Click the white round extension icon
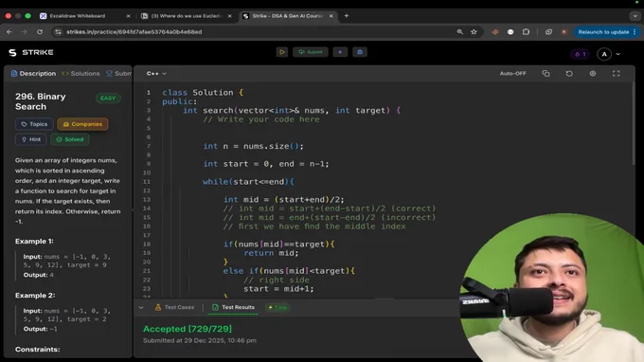 tap(510, 31)
